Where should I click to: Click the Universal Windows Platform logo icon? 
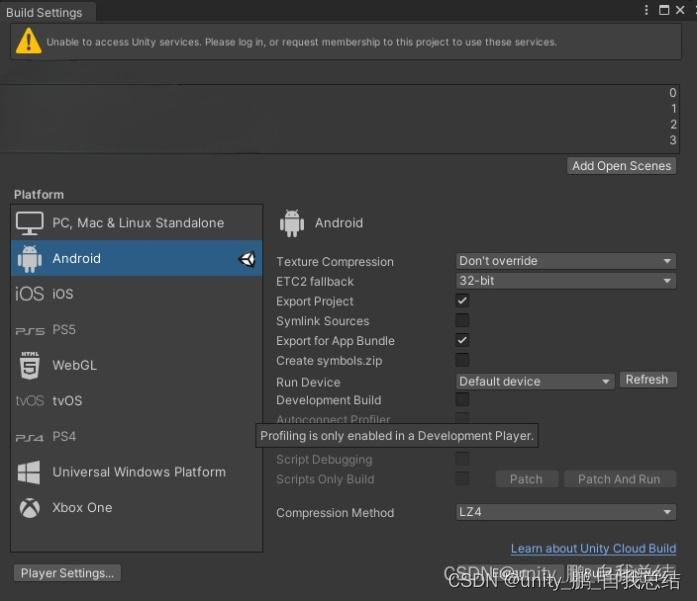29,472
